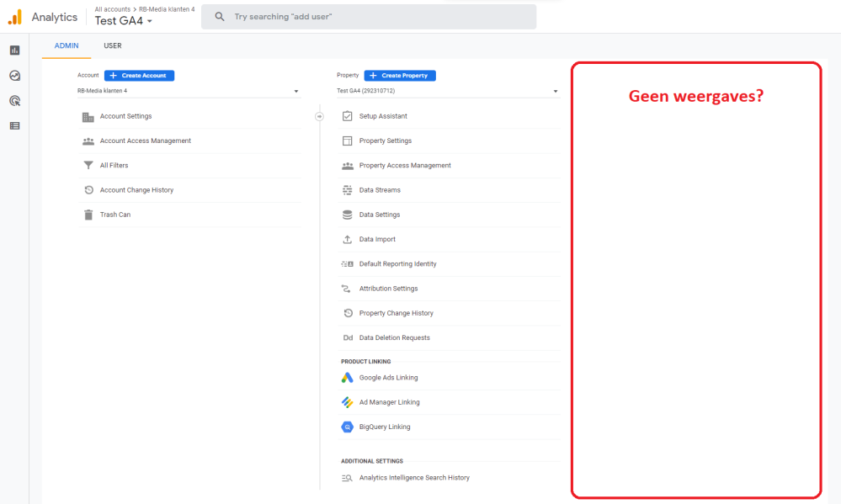Click the circular arrow between Account and Property columns
The width and height of the screenshot is (841, 504).
coord(319,116)
